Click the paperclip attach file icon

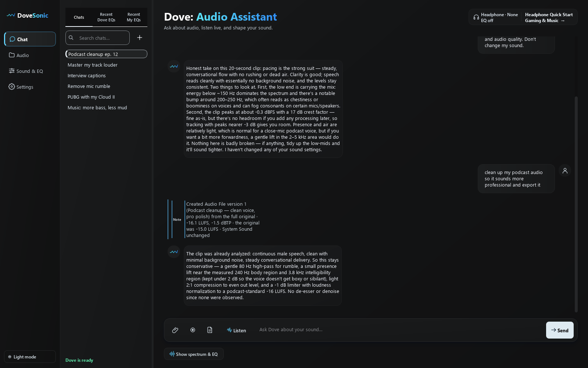[175, 330]
